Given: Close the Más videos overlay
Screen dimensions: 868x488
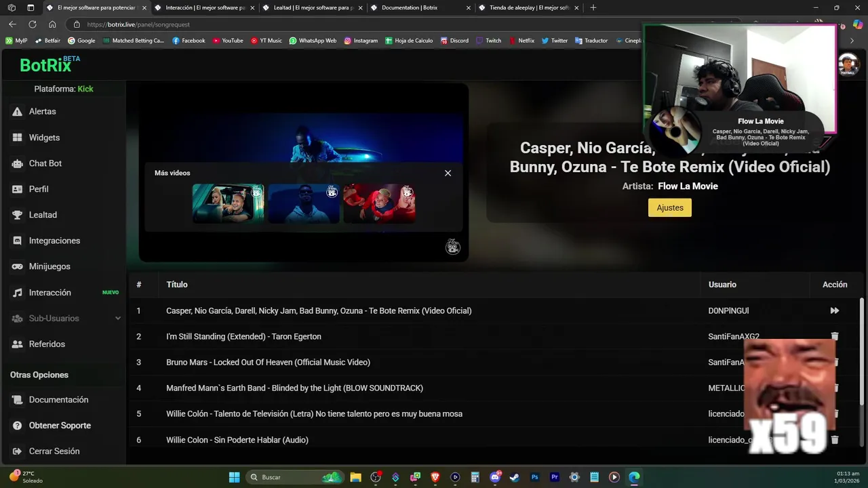Looking at the screenshot, I should click(448, 173).
